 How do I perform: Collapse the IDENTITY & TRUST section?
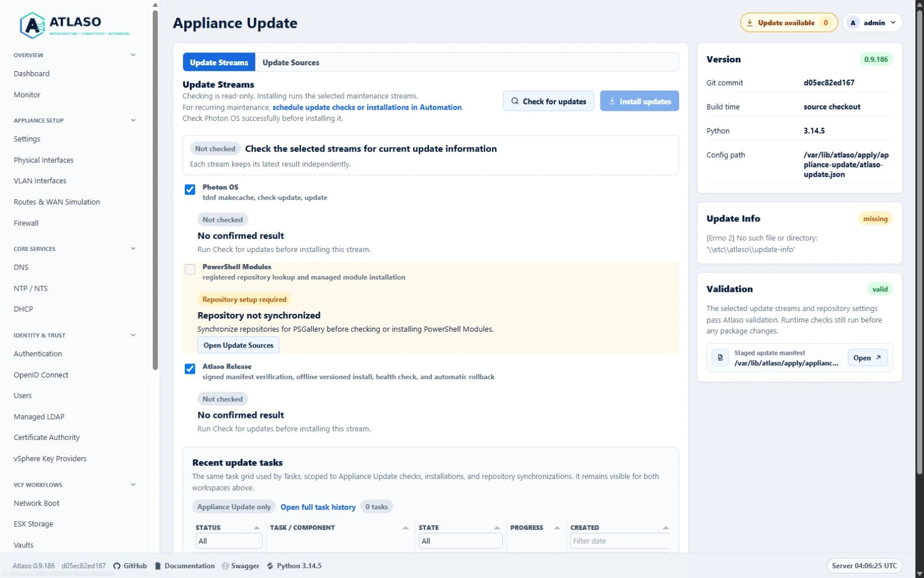click(x=133, y=335)
